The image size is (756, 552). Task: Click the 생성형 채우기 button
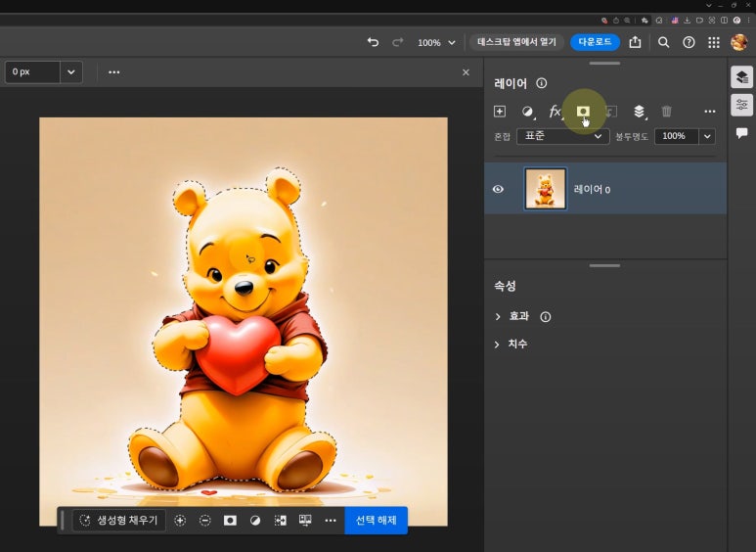tap(118, 520)
